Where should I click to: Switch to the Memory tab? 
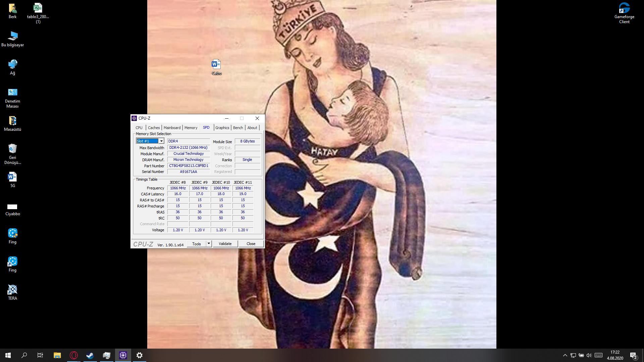click(191, 128)
